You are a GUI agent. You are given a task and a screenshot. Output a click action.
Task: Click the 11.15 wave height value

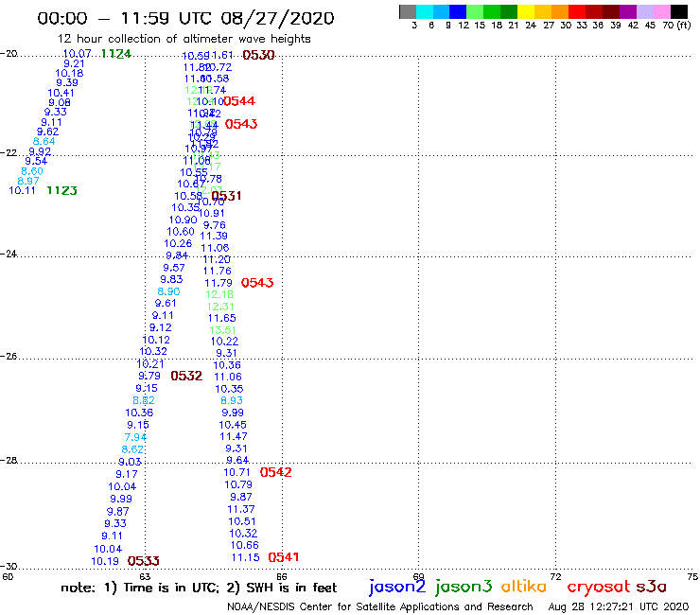[x=246, y=557]
